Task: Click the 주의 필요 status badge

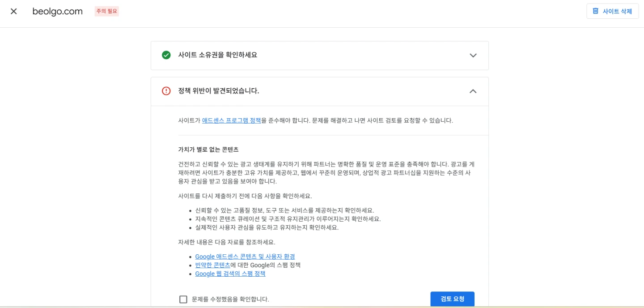Action: click(107, 11)
